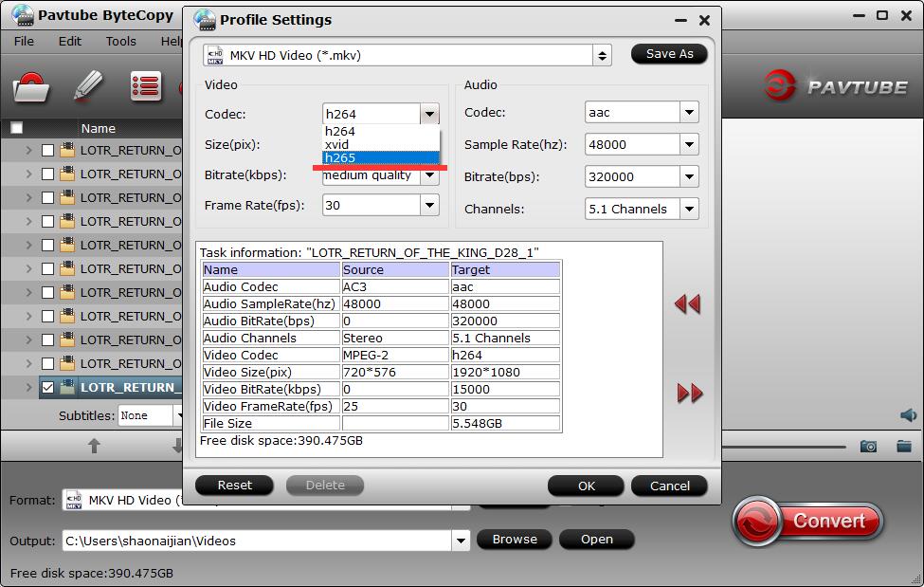Click the Save As button
The height and width of the screenshot is (587, 924).
pos(669,54)
